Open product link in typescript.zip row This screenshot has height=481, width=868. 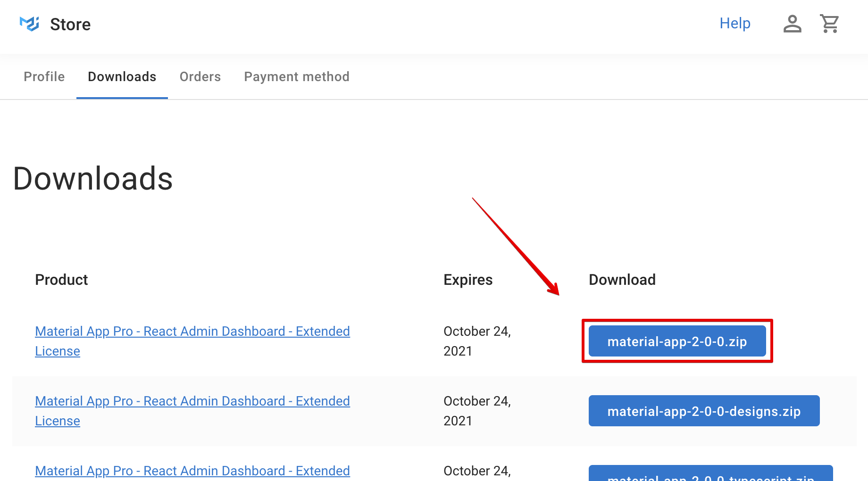pos(192,471)
